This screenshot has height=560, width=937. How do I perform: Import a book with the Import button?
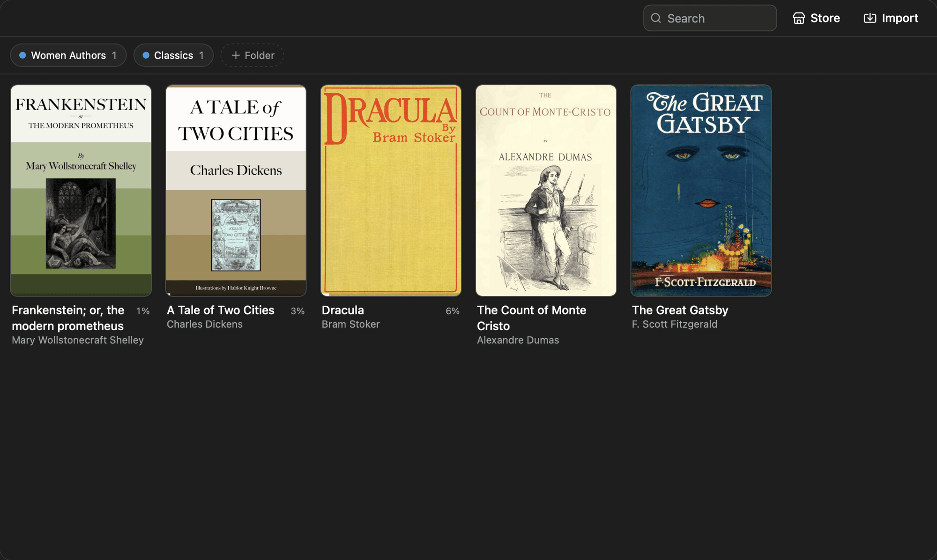[891, 18]
